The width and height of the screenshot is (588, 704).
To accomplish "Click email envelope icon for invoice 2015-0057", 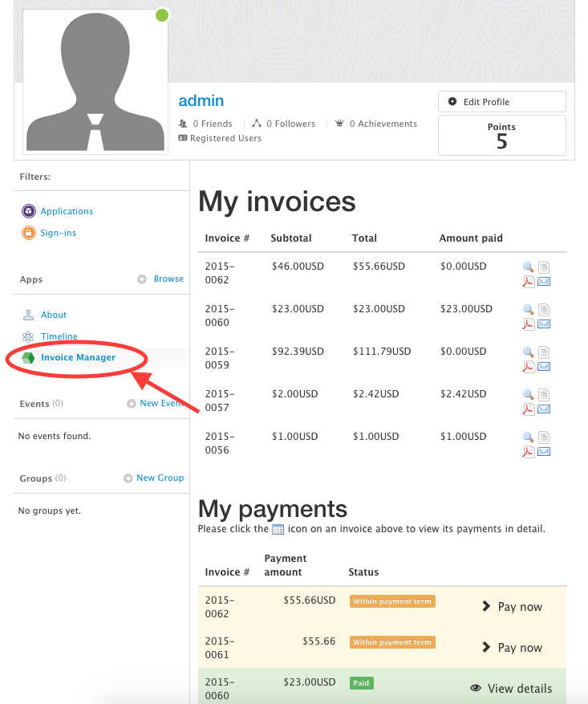I will point(544,409).
